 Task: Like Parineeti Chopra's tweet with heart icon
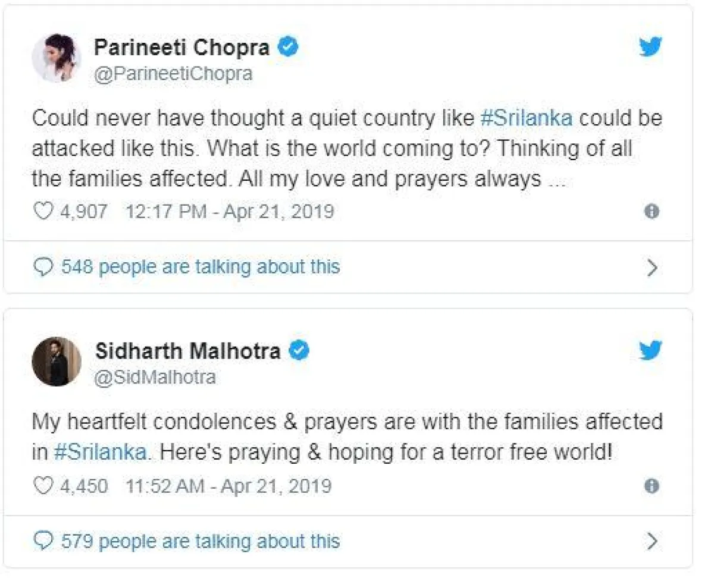point(42,212)
